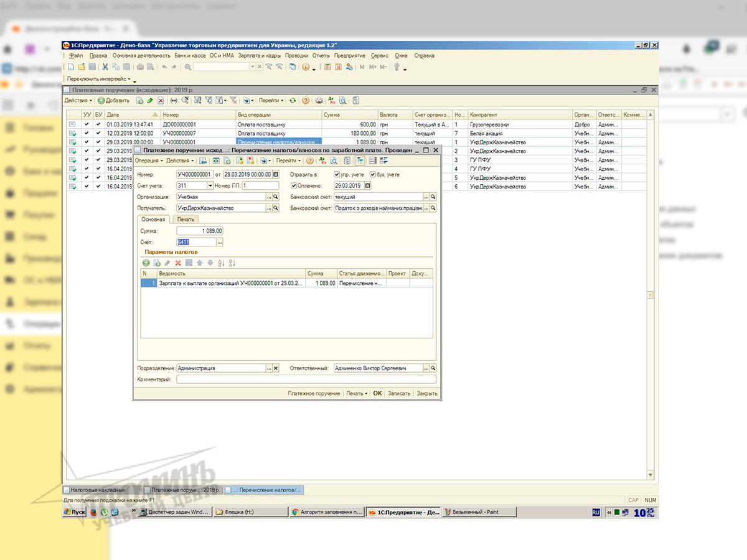Click the red X delete-mark icon in list toolbar
Image resolution: width=747 pixels, height=560 pixels.
[x=161, y=100]
